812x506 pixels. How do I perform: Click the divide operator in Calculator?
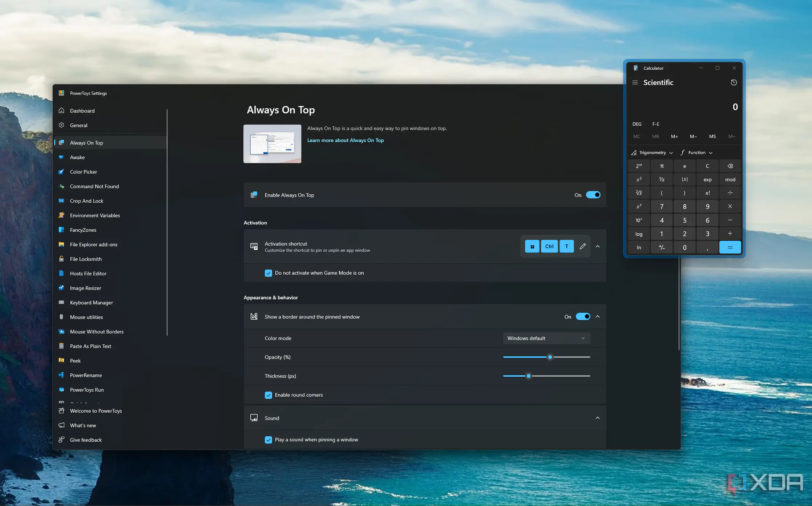pyautogui.click(x=730, y=193)
